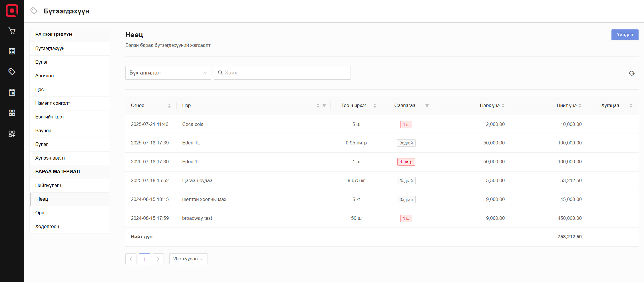Open filter icon in Савлагаа column
The width and height of the screenshot is (644, 282).
427,106
